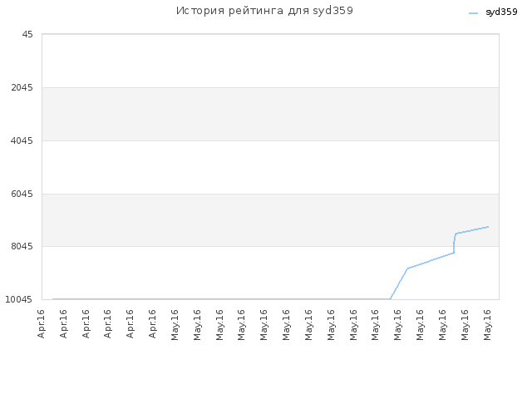Click the last May.16 x-axis label
Image resolution: width=532 pixels, height=399 pixels.
point(487,325)
